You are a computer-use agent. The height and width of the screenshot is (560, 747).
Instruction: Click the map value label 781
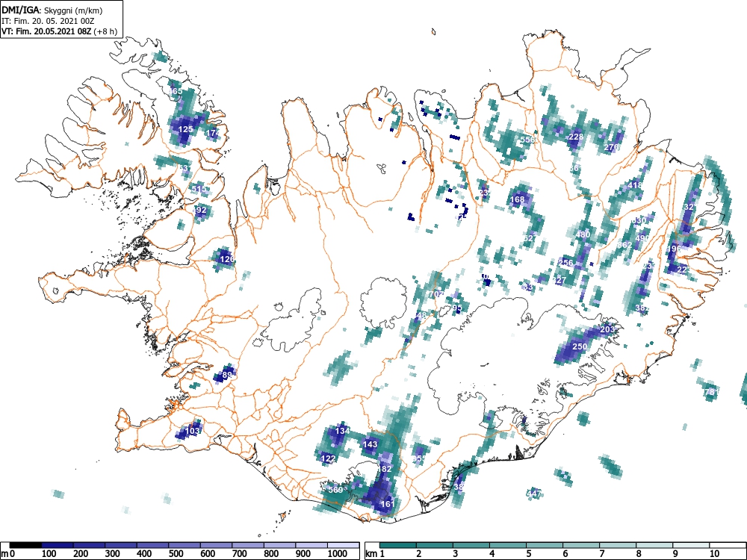pyautogui.click(x=711, y=392)
